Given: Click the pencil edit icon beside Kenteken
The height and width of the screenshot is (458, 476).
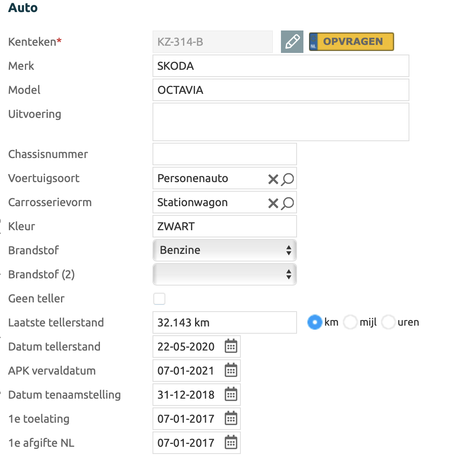Looking at the screenshot, I should coord(292,42).
